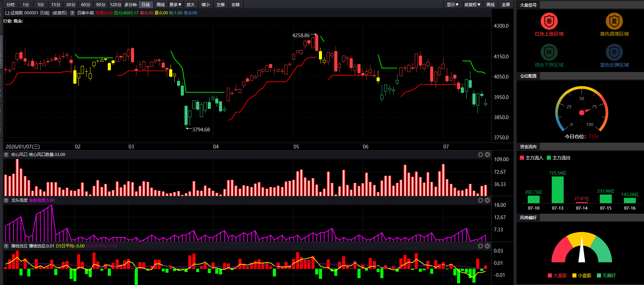Open the 画线 drawing tools
The height and width of the screenshot is (285, 644).
[x=491, y=4]
